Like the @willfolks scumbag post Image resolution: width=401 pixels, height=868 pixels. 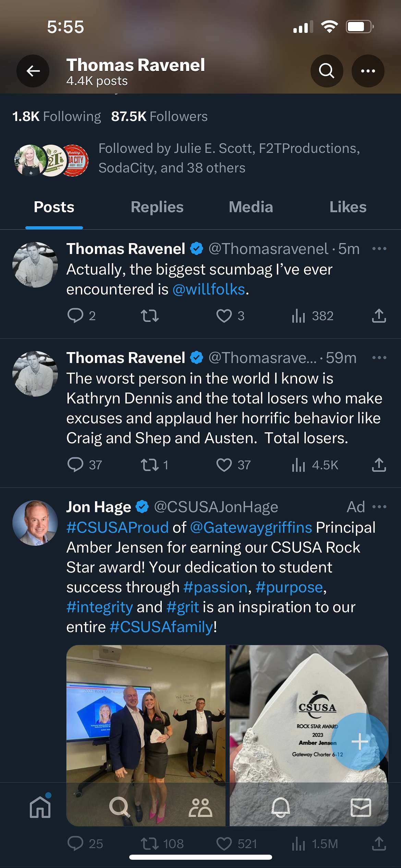(x=224, y=316)
